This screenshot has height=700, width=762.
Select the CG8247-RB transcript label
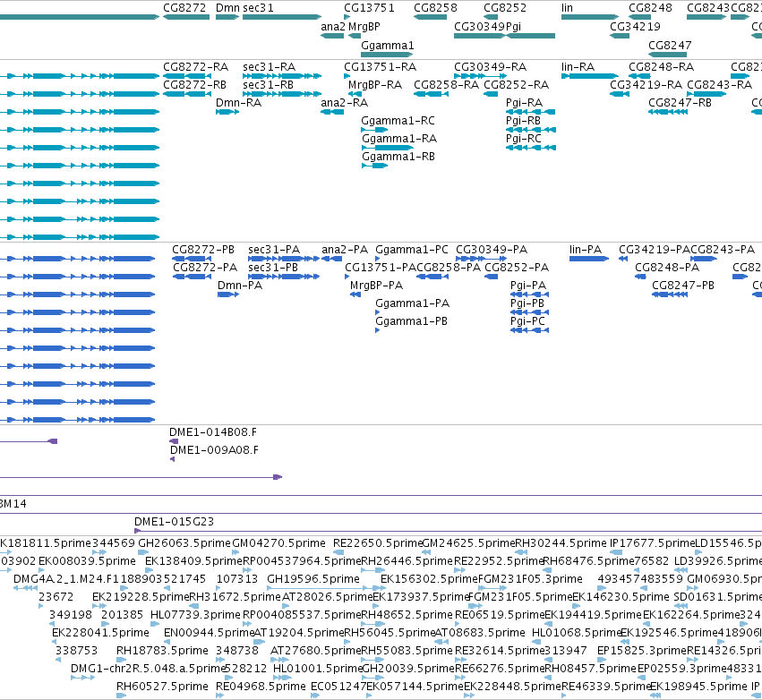[x=680, y=103]
